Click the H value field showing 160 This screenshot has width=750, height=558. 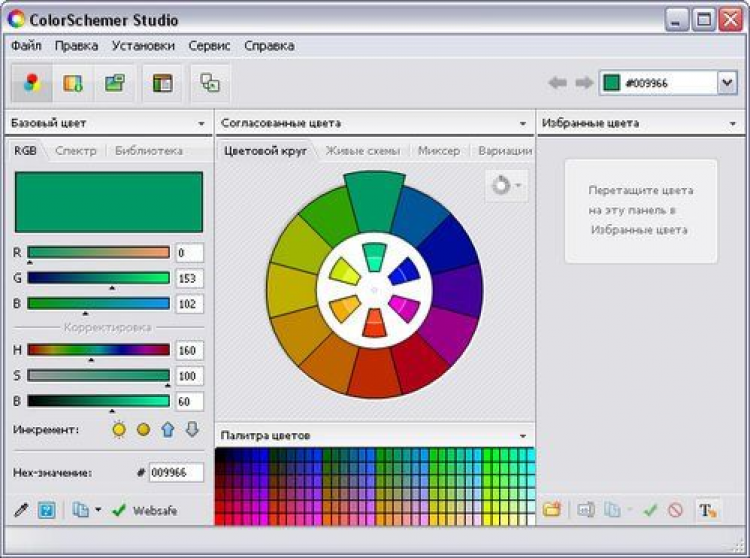coord(189,350)
